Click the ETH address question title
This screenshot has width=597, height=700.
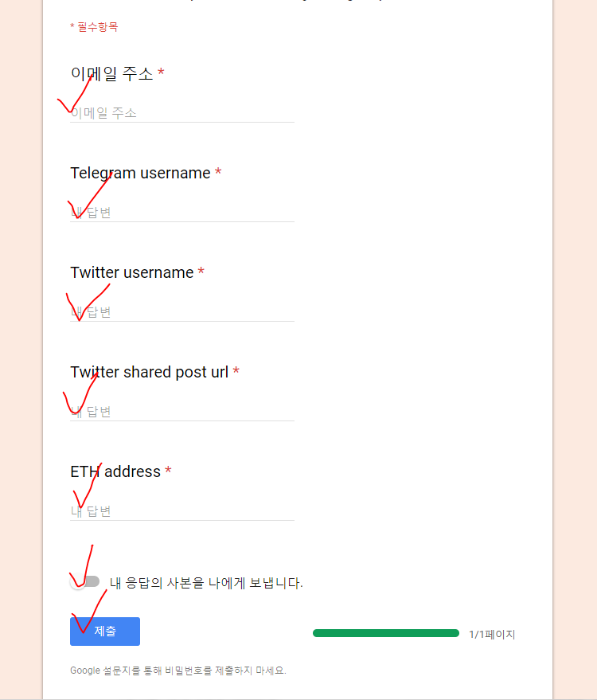(x=115, y=472)
